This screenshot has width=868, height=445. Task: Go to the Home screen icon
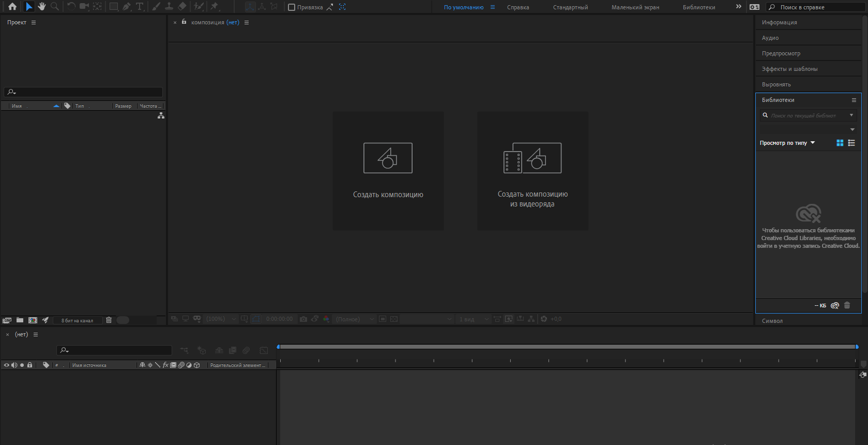(12, 7)
